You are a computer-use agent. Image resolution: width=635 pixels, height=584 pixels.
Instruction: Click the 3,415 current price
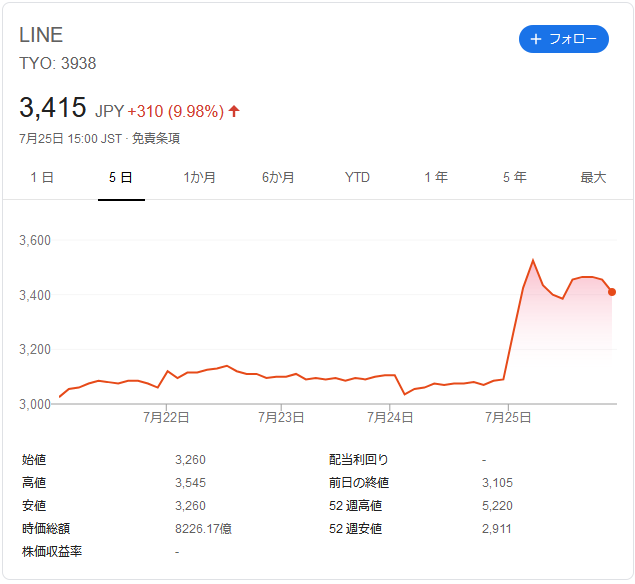pyautogui.click(x=53, y=108)
